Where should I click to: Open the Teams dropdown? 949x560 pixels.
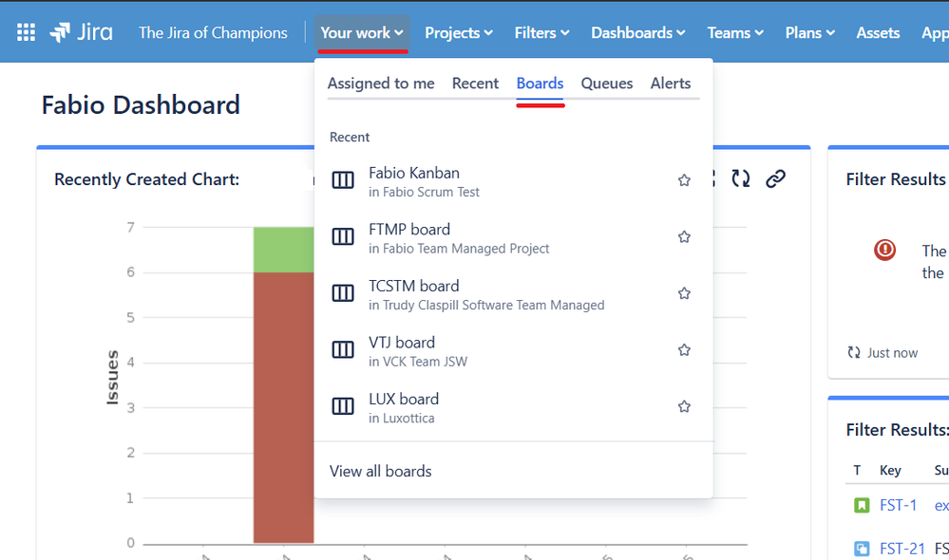(x=735, y=32)
